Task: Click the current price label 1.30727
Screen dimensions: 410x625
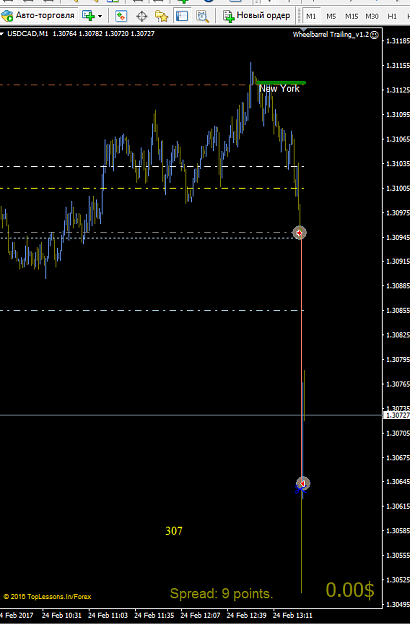Action: coord(398,415)
